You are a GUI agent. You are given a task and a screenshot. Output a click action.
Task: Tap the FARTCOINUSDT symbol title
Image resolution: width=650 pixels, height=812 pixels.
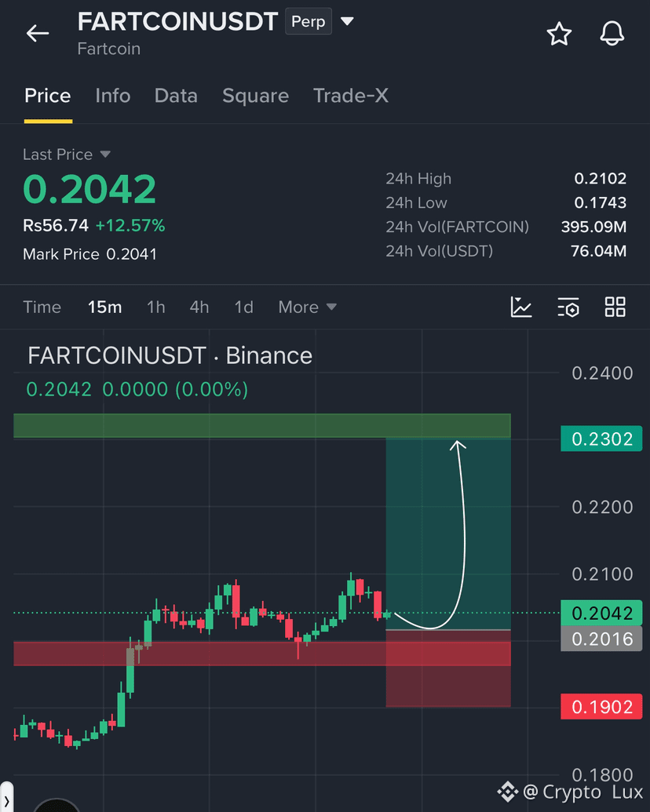[177, 22]
